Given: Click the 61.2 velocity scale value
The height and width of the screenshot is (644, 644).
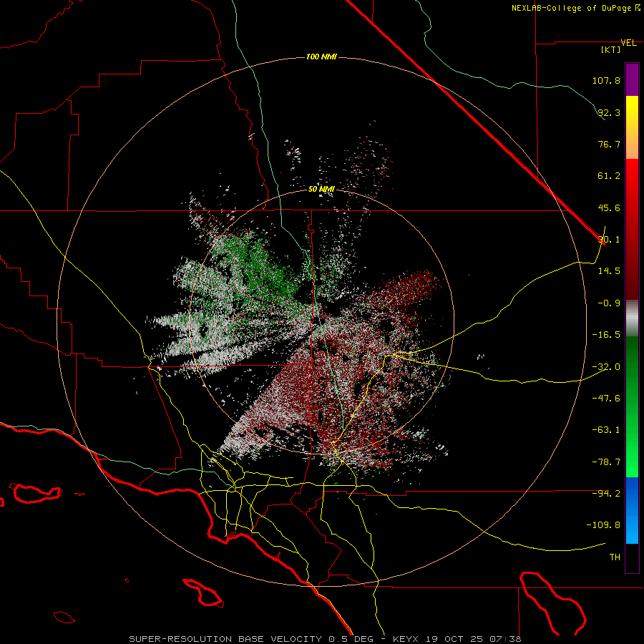Looking at the screenshot, I should pyautogui.click(x=609, y=176).
